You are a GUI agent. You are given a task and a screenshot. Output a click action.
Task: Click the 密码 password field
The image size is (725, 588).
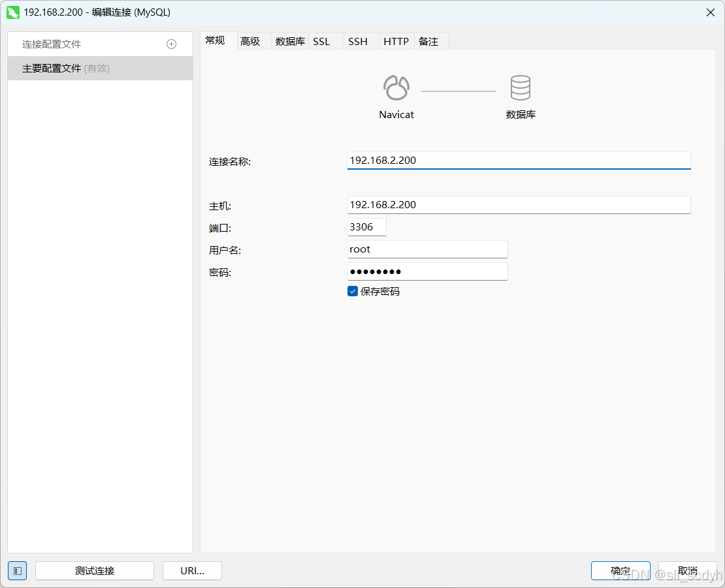[x=427, y=271]
